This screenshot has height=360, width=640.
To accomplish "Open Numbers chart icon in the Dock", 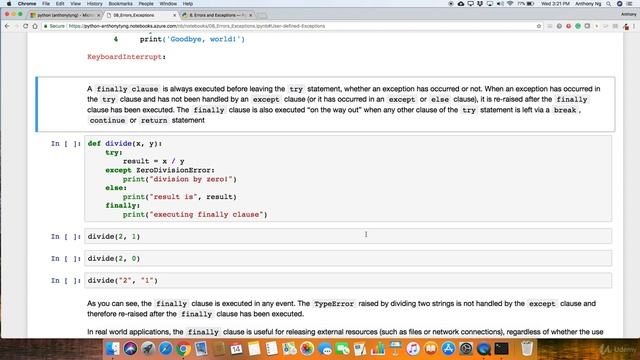I will [378, 349].
